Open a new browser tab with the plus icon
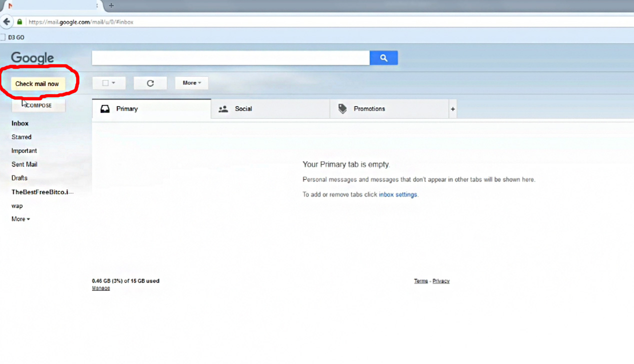 tap(110, 6)
